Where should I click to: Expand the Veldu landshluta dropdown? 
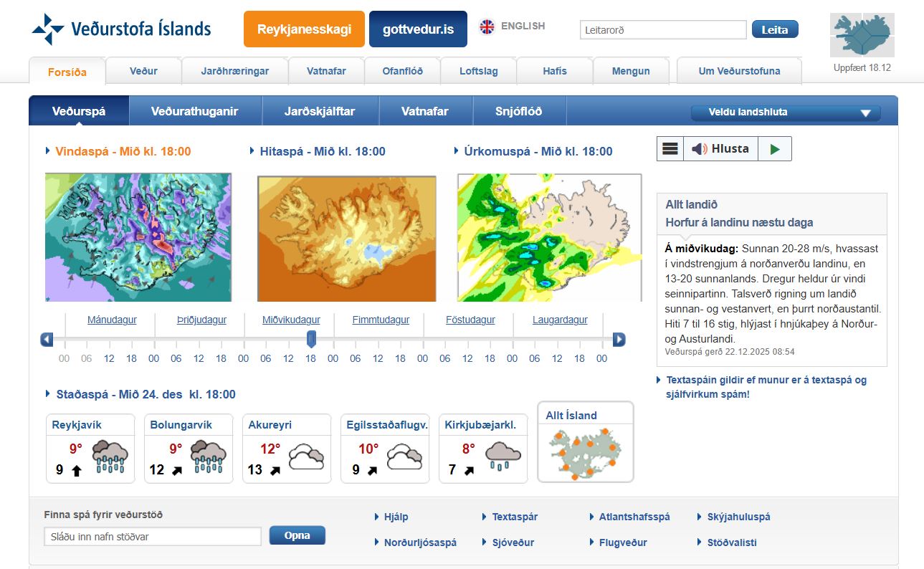tap(785, 113)
